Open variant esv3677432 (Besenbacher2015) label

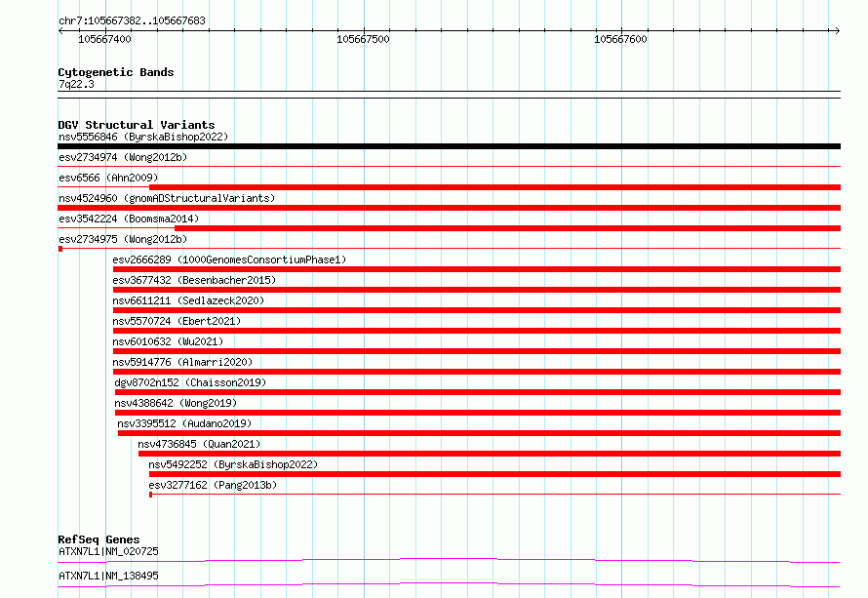pos(194,280)
